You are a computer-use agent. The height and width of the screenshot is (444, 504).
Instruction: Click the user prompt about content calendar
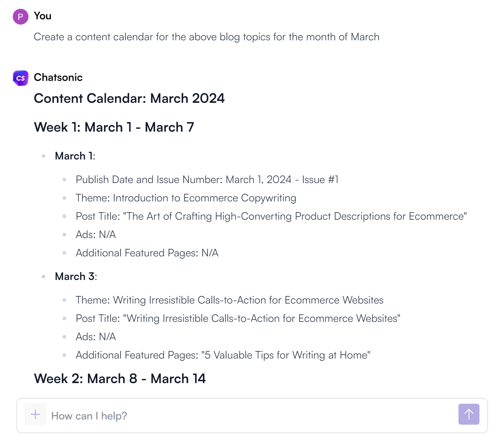pyautogui.click(x=206, y=37)
